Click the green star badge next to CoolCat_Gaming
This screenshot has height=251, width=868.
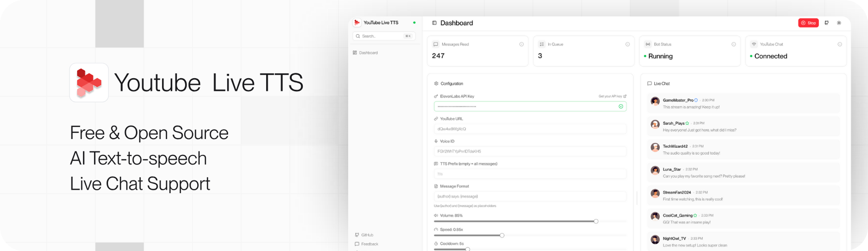click(695, 215)
